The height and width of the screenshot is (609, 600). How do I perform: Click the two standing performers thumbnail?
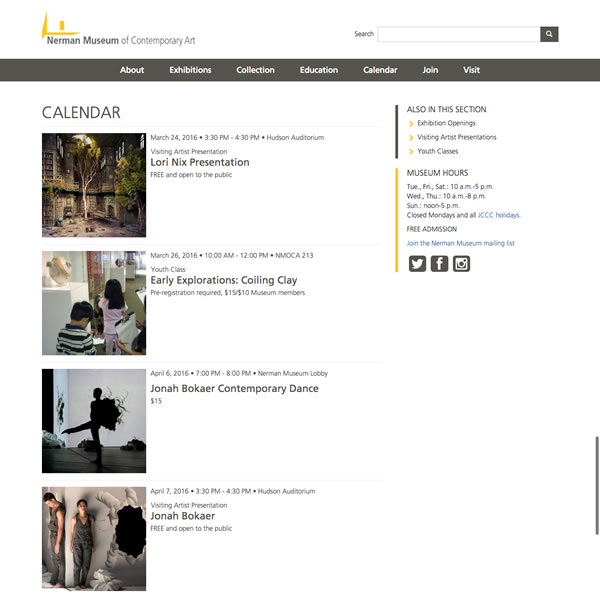(x=94, y=539)
